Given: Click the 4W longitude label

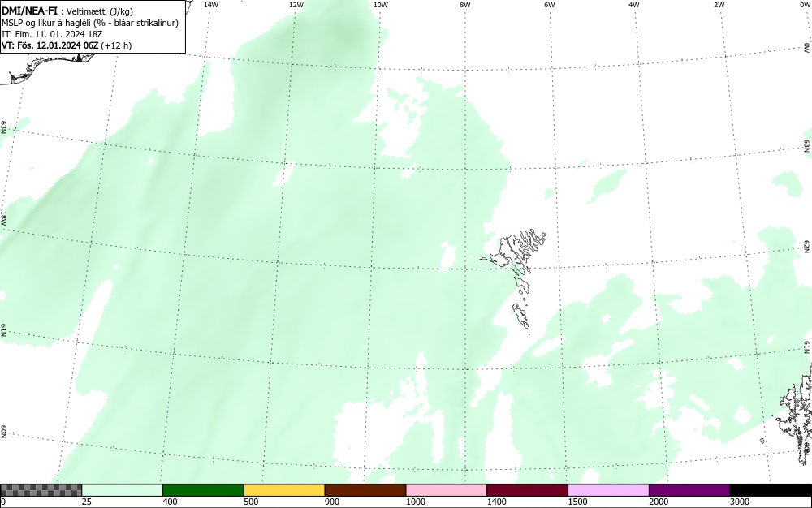Looking at the screenshot, I should pyautogui.click(x=634, y=5).
